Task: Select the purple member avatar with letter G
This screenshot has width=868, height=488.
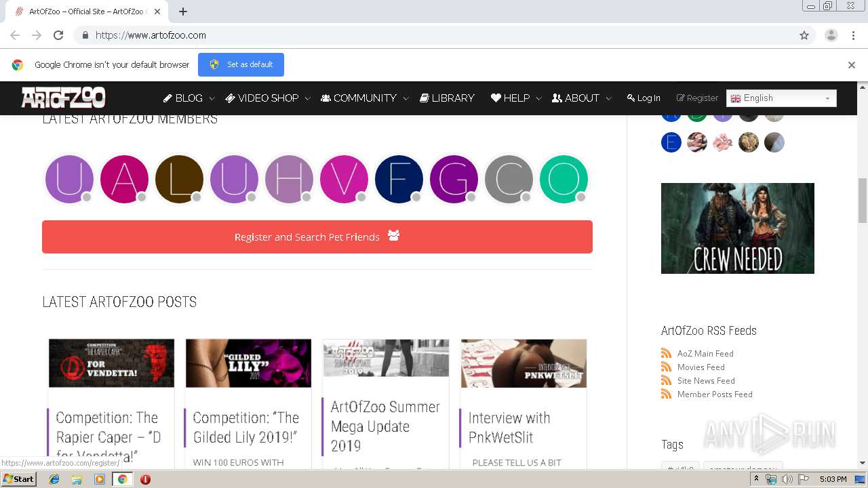Action: (454, 179)
